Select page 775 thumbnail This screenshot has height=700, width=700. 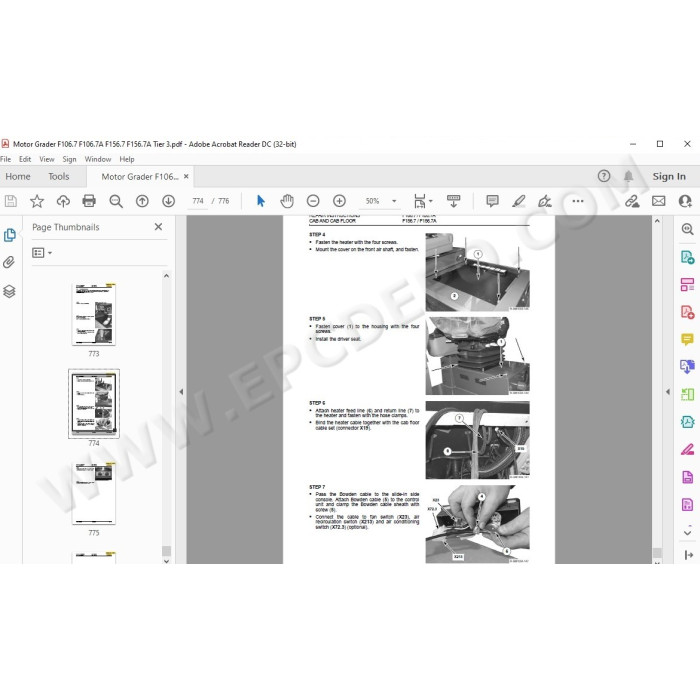94,493
